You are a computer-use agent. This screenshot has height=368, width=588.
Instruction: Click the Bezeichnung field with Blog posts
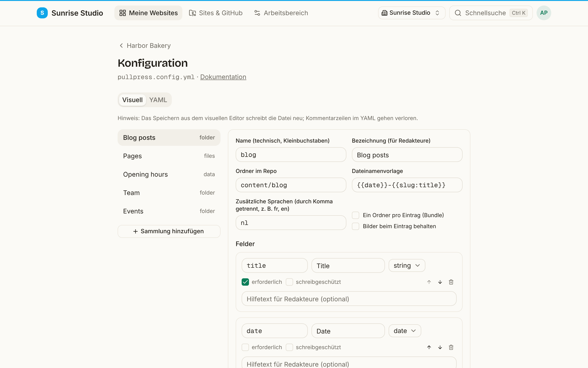(407, 155)
